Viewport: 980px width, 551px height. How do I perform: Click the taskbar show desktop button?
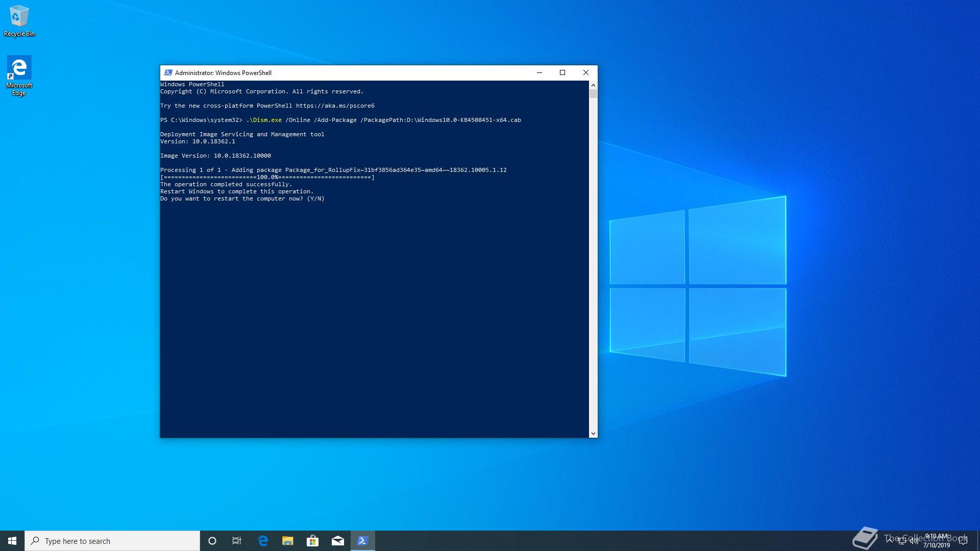click(978, 540)
